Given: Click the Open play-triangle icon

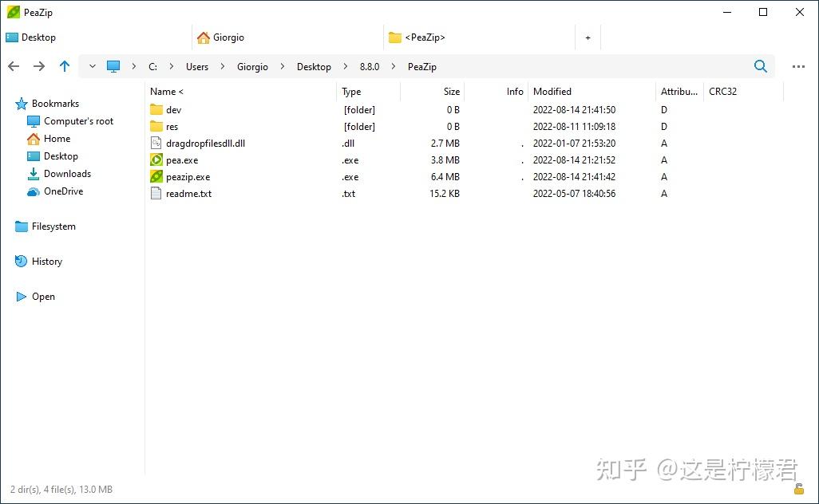Looking at the screenshot, I should (22, 297).
